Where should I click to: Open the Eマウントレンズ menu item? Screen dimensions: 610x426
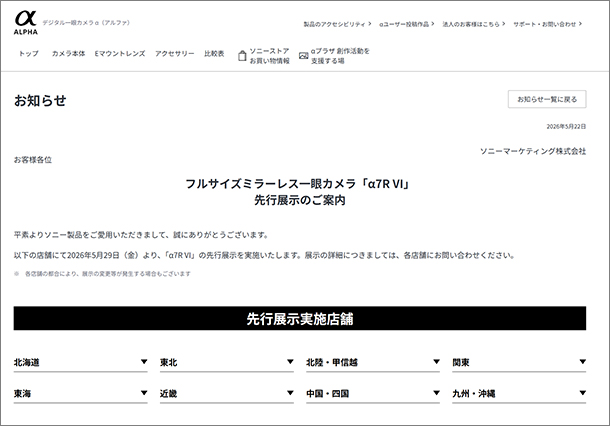point(120,53)
